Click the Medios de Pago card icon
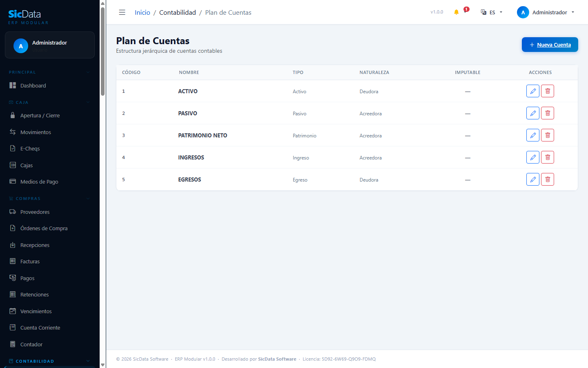The width and height of the screenshot is (588, 368). (x=13, y=182)
